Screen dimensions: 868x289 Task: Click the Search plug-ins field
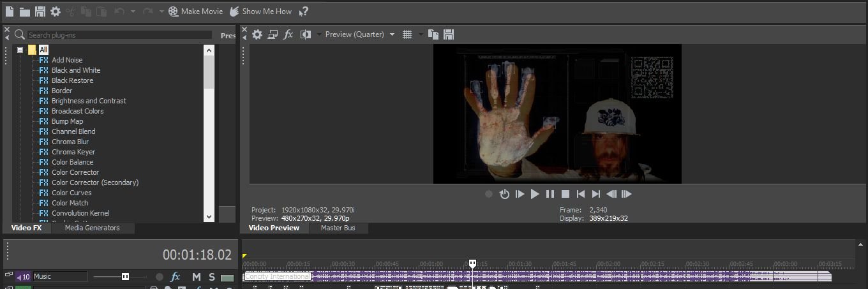tap(119, 35)
